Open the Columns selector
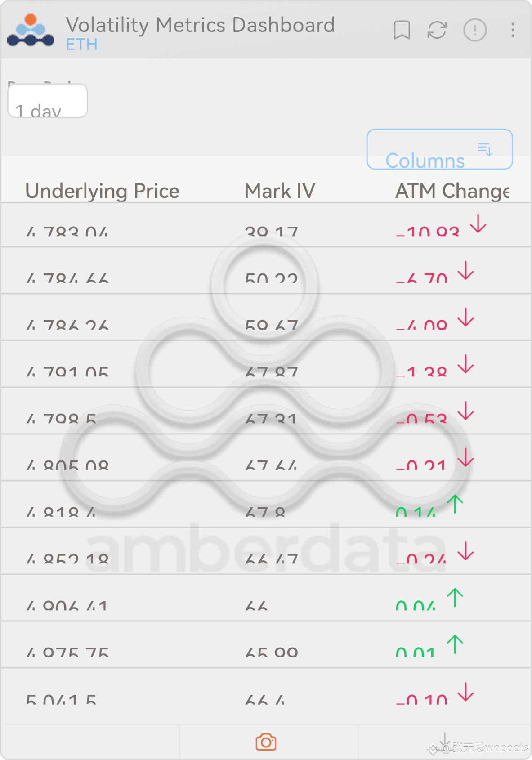Image resolution: width=532 pixels, height=760 pixels. 439,149
